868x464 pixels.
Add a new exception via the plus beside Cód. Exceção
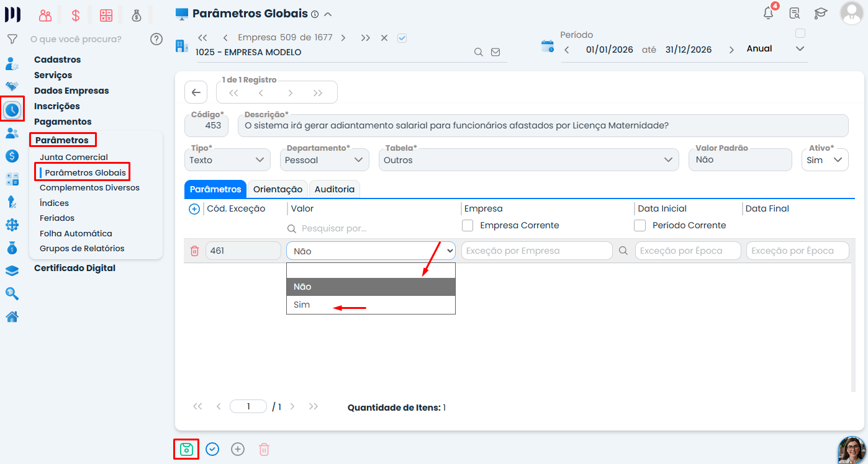[194, 209]
